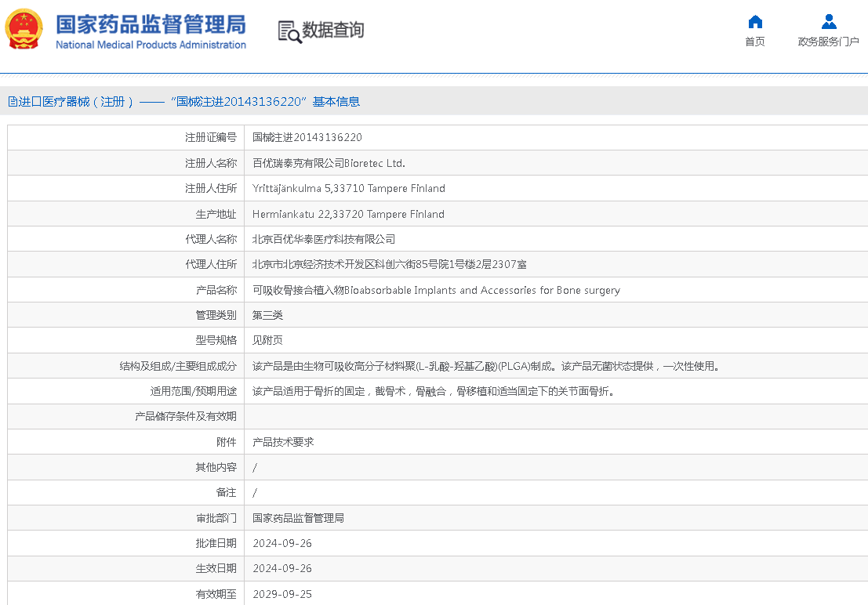Click the expiry date 2029-09-25
Screen dimensions: 868x605
click(x=282, y=594)
